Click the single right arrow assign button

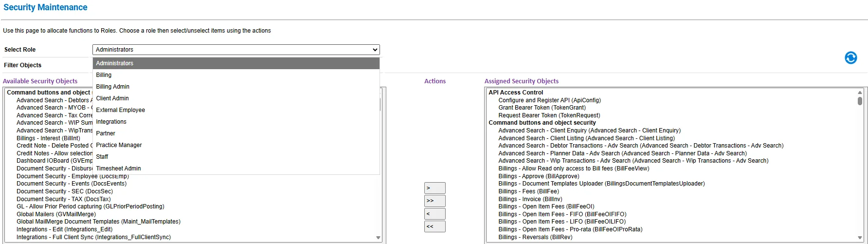tap(434, 188)
